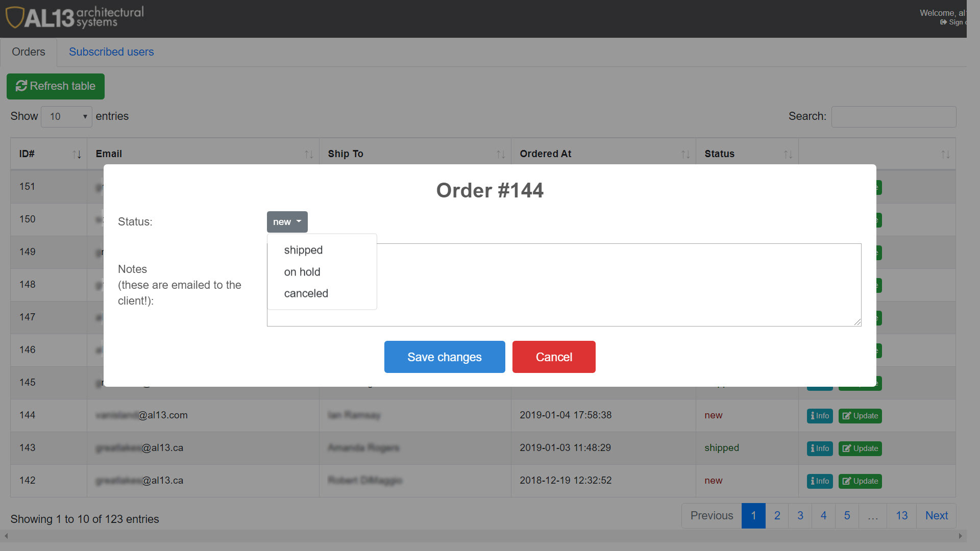
Task: Click Info button for order 144
Action: [820, 416]
